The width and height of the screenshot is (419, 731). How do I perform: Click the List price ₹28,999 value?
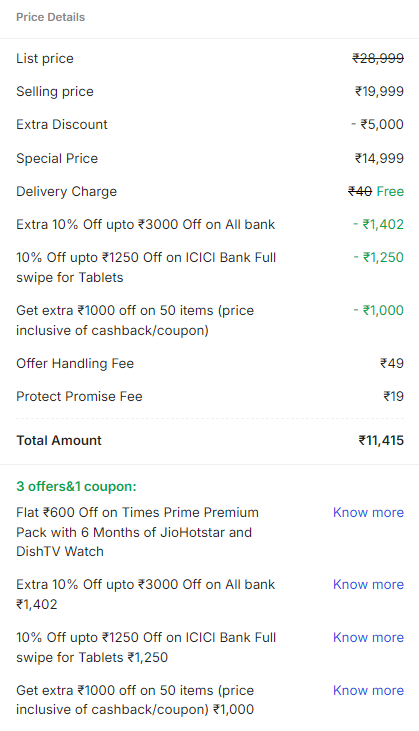(378, 58)
